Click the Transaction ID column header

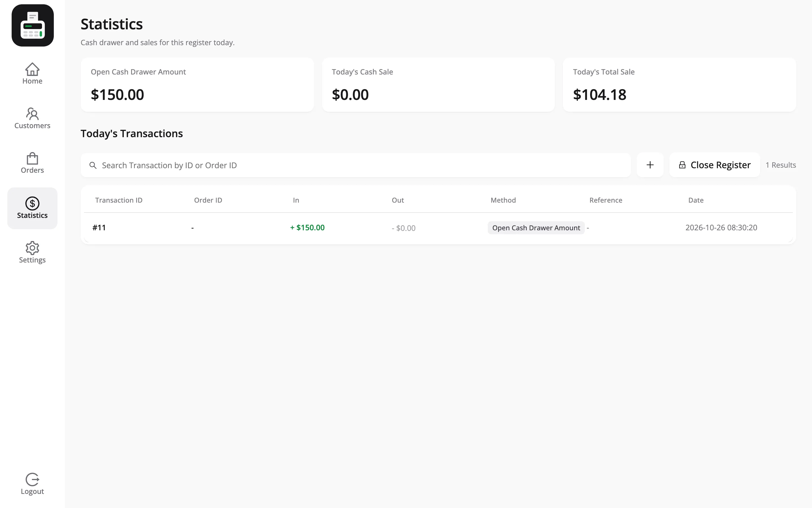(x=119, y=200)
